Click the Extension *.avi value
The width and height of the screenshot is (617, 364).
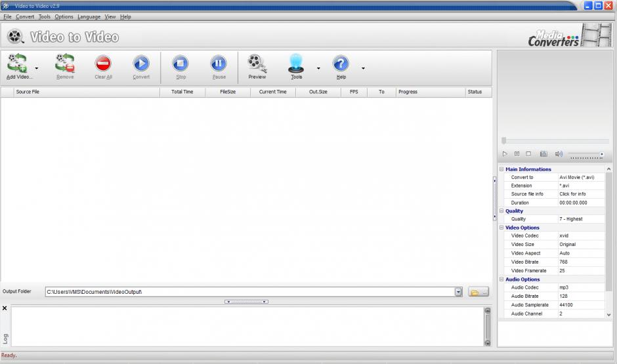(581, 186)
